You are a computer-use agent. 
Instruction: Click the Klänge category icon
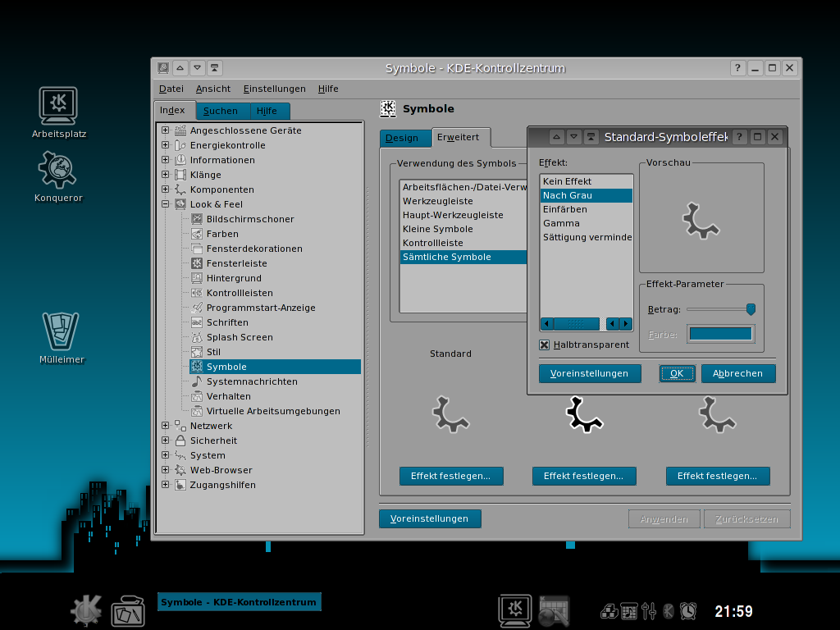click(x=180, y=175)
